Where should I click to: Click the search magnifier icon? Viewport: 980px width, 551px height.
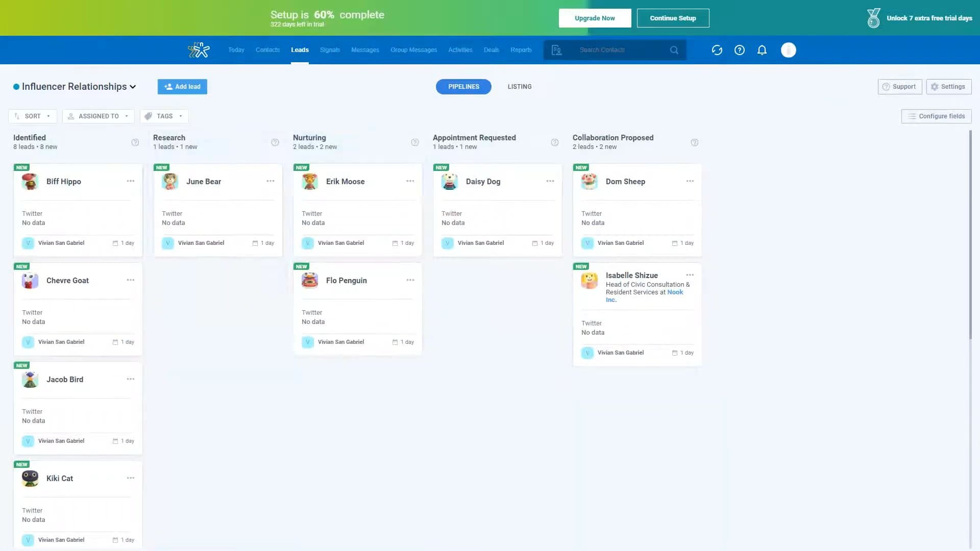674,50
